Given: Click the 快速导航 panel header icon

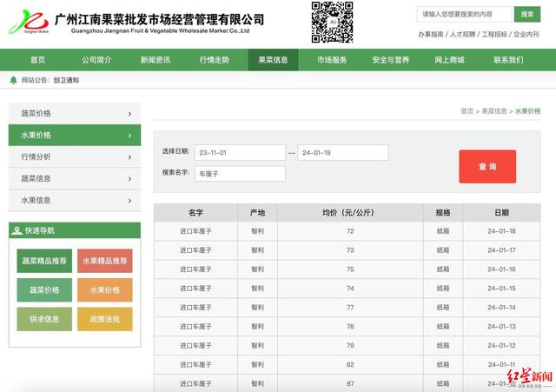Looking at the screenshot, I should (17, 230).
